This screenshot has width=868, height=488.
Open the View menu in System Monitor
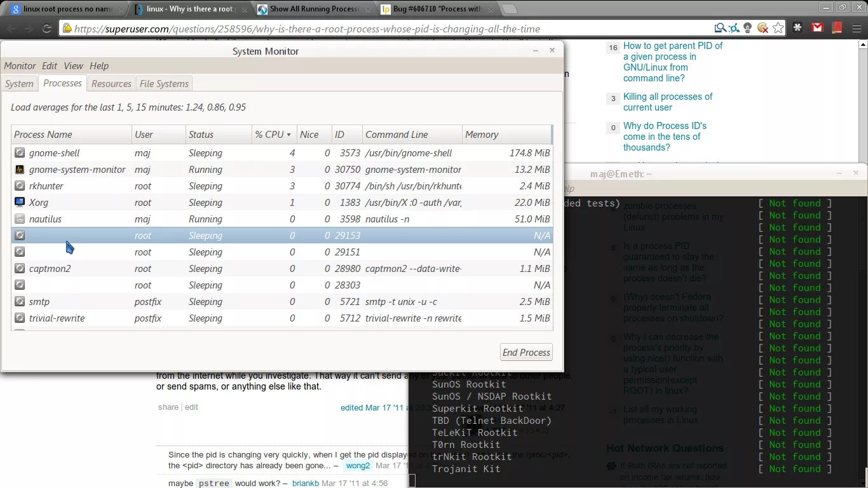click(73, 65)
